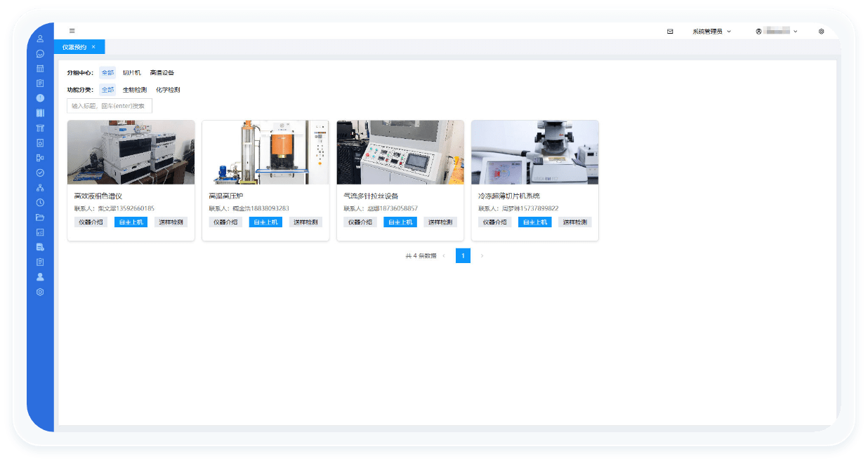The image size is (868, 463).
Task: Choose 生物检测 under 功能分类 filter
Action: pyautogui.click(x=134, y=90)
